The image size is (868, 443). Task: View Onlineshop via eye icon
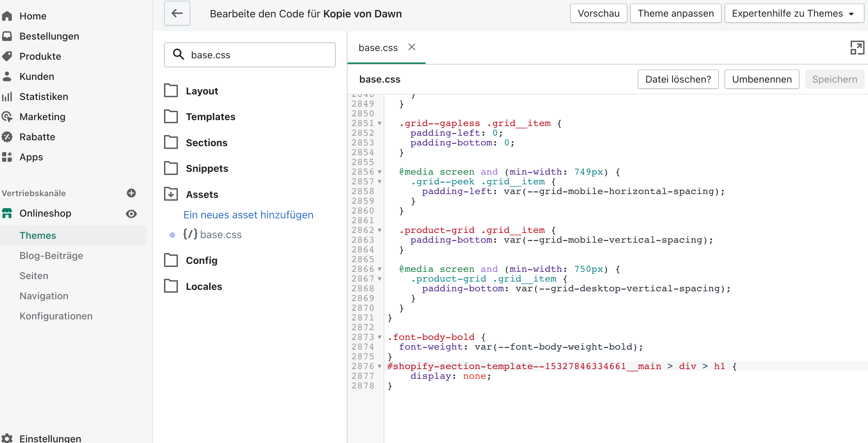pos(131,214)
